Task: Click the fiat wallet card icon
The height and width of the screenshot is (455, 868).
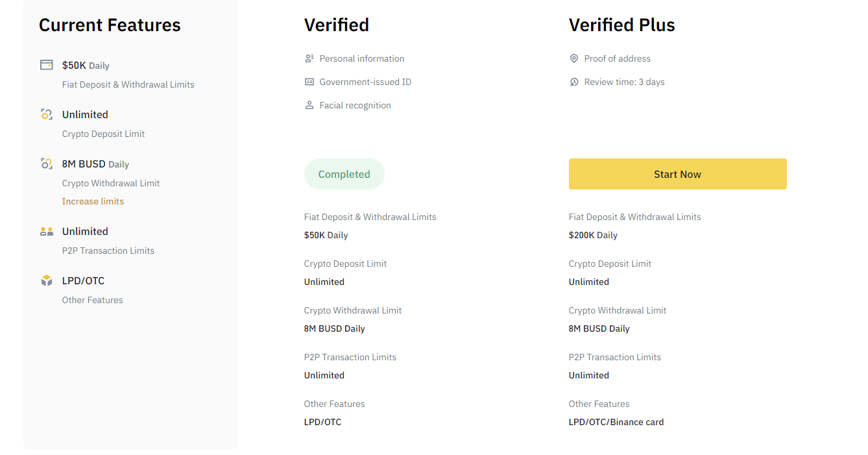Action: tap(46, 65)
